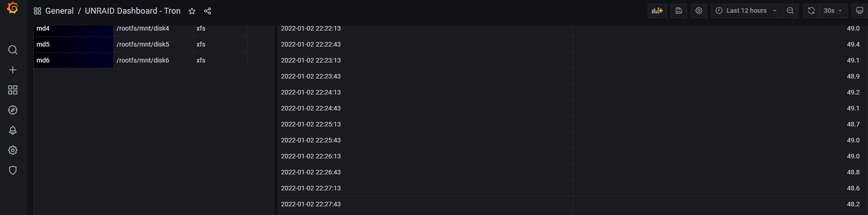Expand the 30s refresh interval dropdown

833,10
